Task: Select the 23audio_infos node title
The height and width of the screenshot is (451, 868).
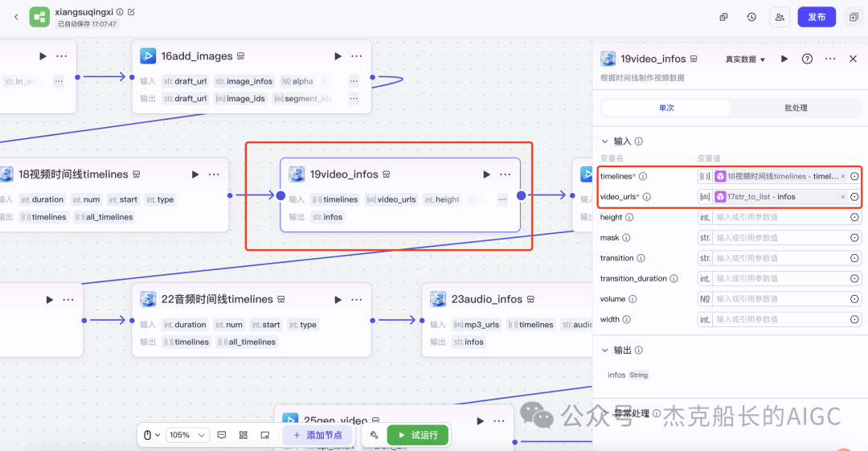Action: pyautogui.click(x=486, y=299)
